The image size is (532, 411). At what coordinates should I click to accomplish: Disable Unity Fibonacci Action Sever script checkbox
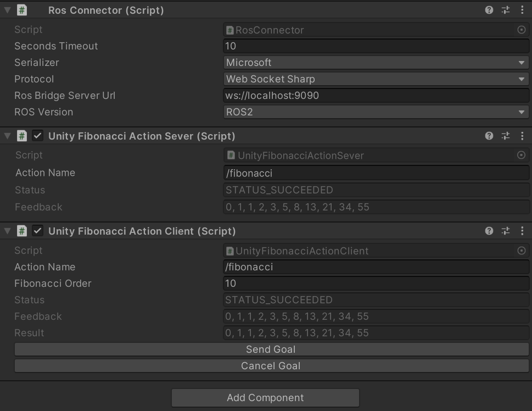point(37,136)
